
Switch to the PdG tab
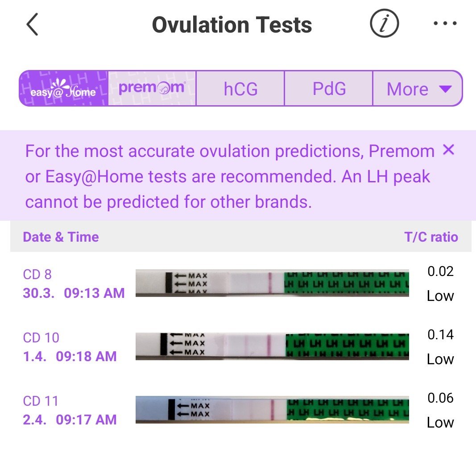329,89
